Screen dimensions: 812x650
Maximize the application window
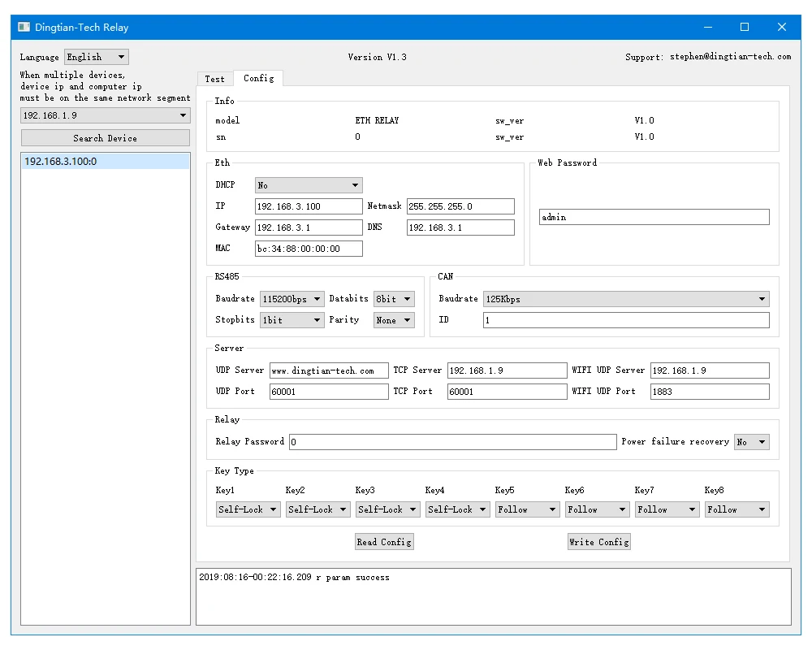[744, 27]
